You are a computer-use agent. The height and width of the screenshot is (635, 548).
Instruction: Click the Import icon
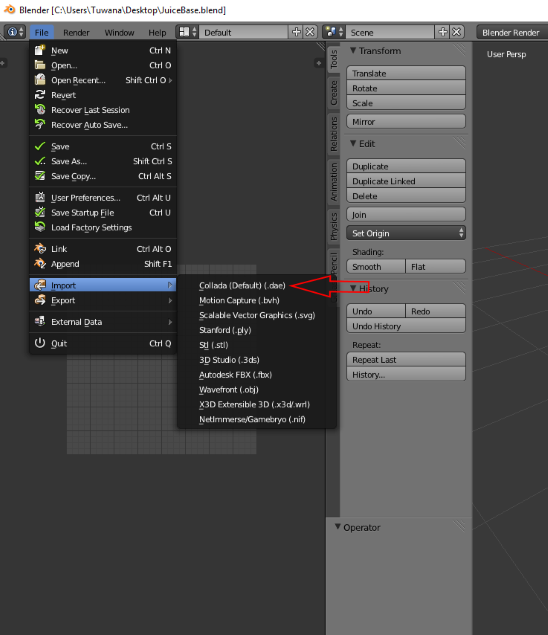[x=40, y=285]
